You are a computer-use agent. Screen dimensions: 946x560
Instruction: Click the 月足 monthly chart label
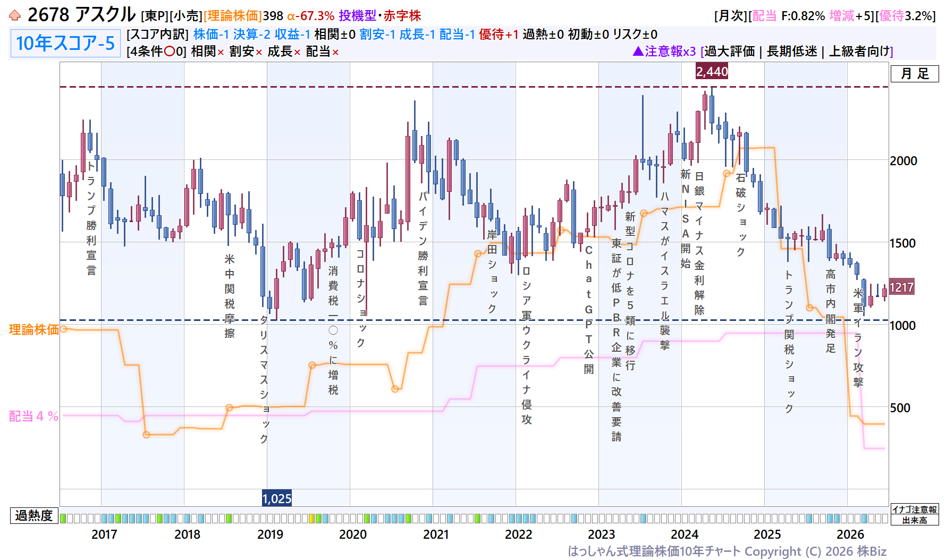point(915,74)
